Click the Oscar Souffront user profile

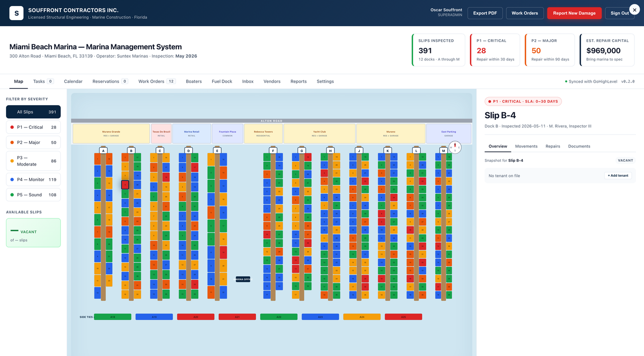pos(446,12)
